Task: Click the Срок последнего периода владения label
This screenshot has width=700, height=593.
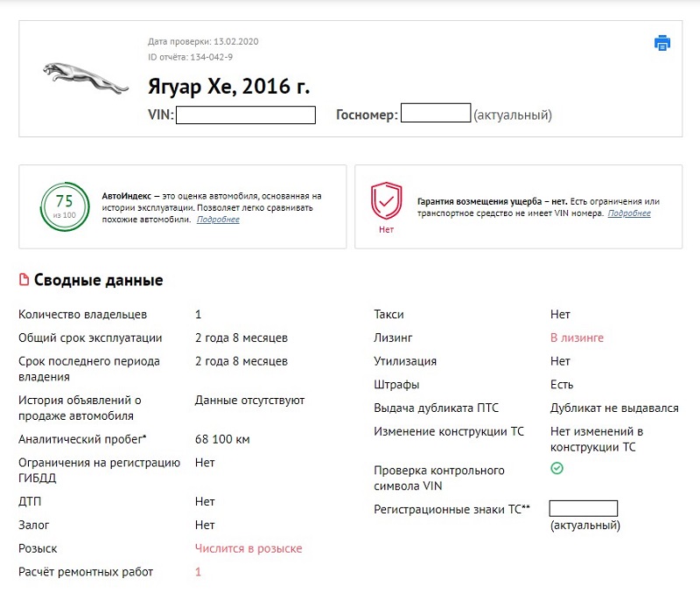Action: (x=89, y=369)
